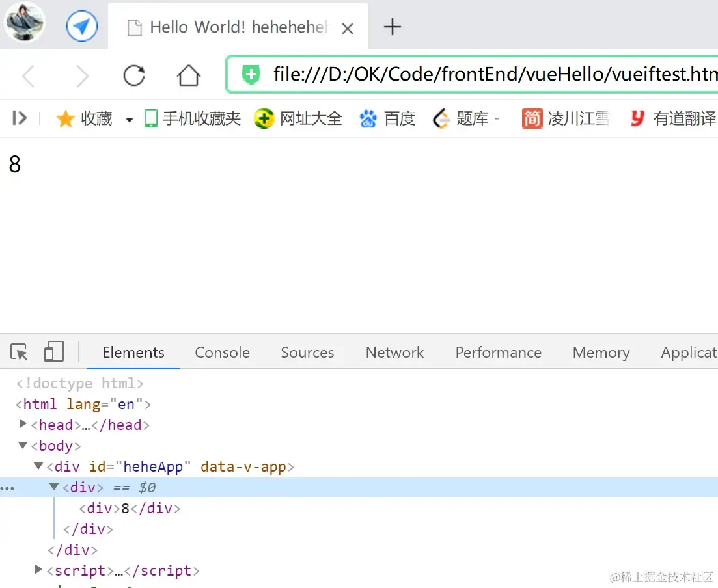Screen dimensions: 718x588
Task: Toggle the bookmarks sidebar arrow icon
Action: 20,118
